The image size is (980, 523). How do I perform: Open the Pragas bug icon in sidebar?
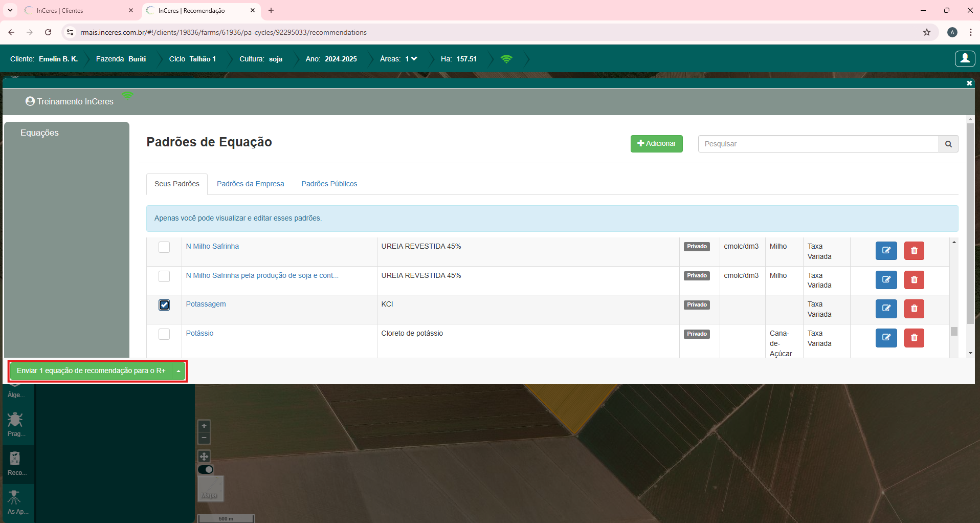pyautogui.click(x=15, y=424)
